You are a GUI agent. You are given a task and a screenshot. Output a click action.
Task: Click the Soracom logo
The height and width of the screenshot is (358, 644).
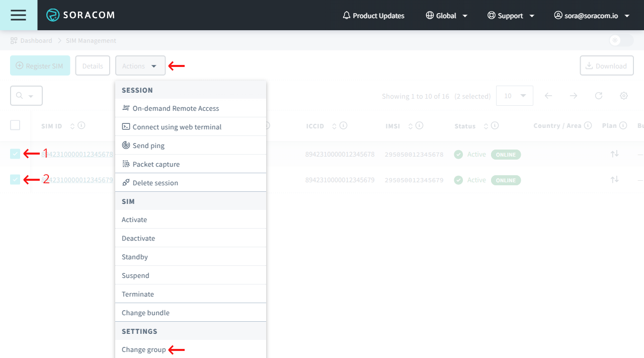tap(80, 15)
